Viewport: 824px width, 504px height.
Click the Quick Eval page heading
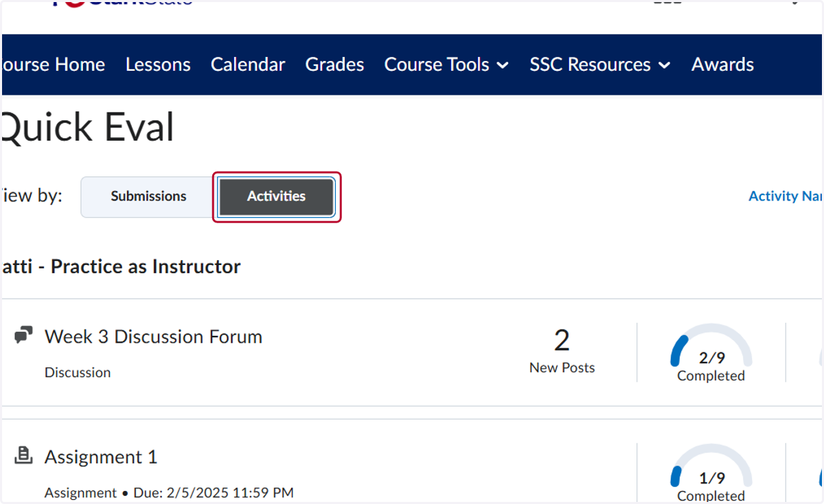89,128
